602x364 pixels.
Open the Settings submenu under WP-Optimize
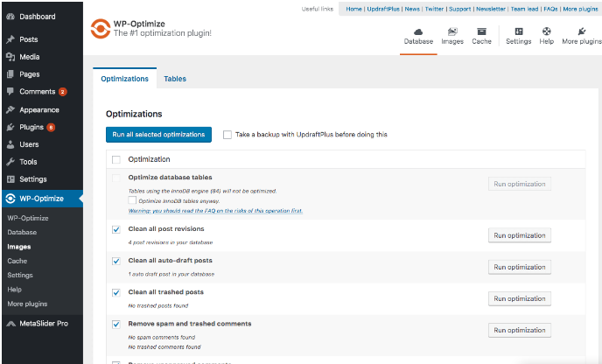pyautogui.click(x=20, y=275)
